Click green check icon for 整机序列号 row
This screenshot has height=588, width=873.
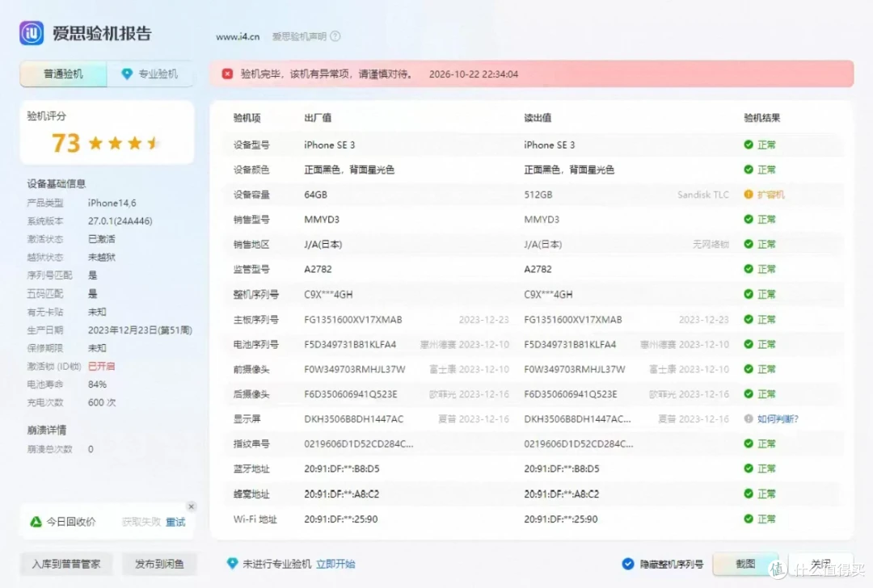coord(749,294)
